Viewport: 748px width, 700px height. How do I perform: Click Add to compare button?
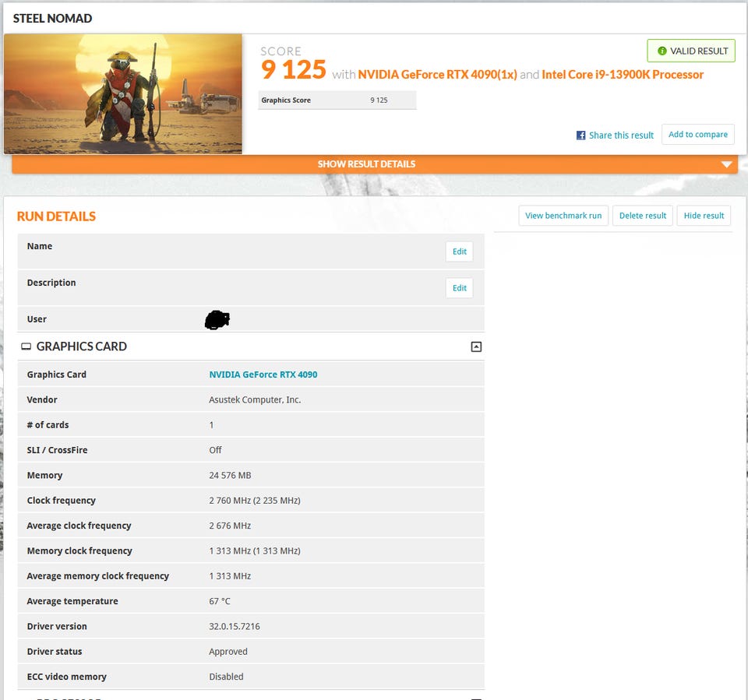[697, 135]
